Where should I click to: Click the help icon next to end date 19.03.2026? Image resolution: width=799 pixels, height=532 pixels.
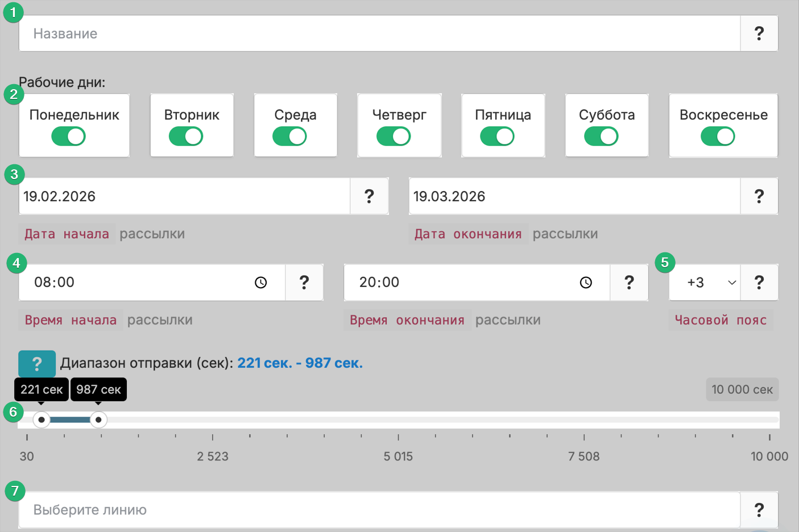(759, 196)
